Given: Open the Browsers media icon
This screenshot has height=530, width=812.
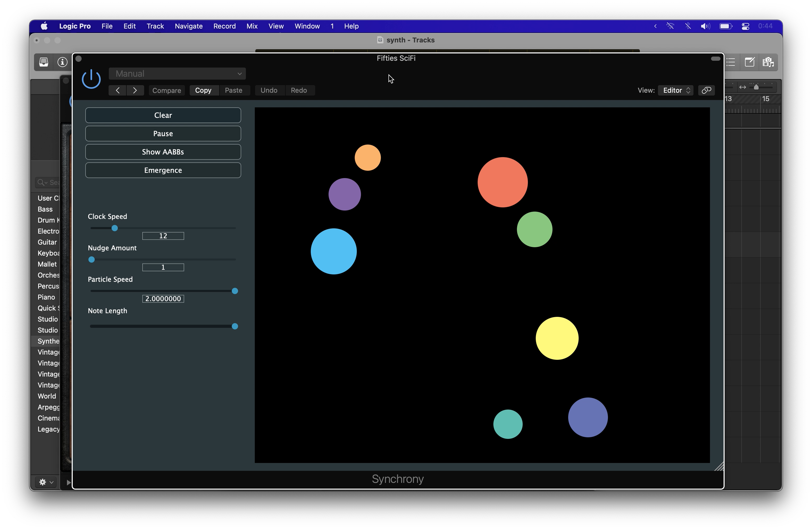Looking at the screenshot, I should pos(768,62).
